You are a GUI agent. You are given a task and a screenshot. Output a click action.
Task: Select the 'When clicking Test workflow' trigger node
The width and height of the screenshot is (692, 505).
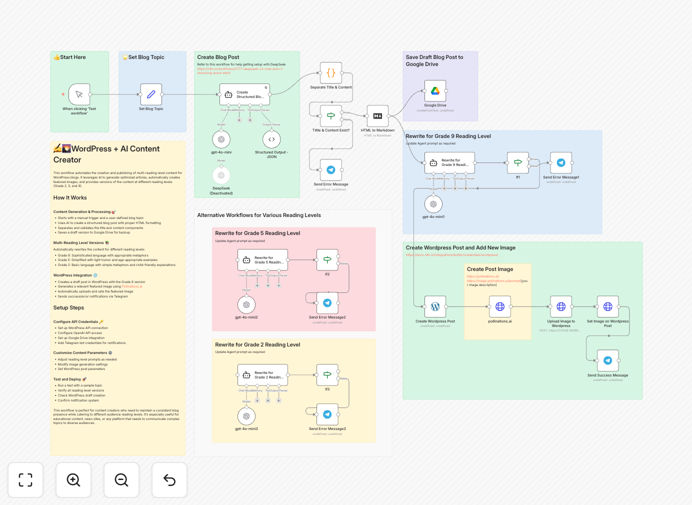(79, 94)
